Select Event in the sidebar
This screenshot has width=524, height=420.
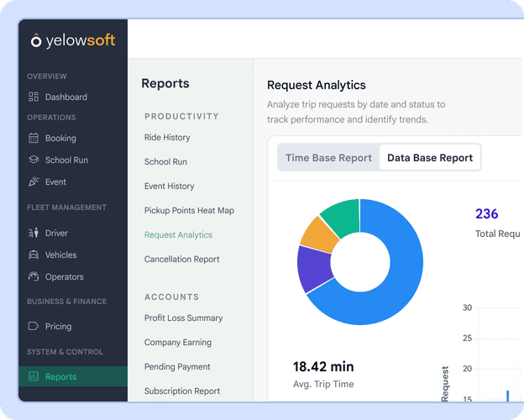(x=55, y=182)
